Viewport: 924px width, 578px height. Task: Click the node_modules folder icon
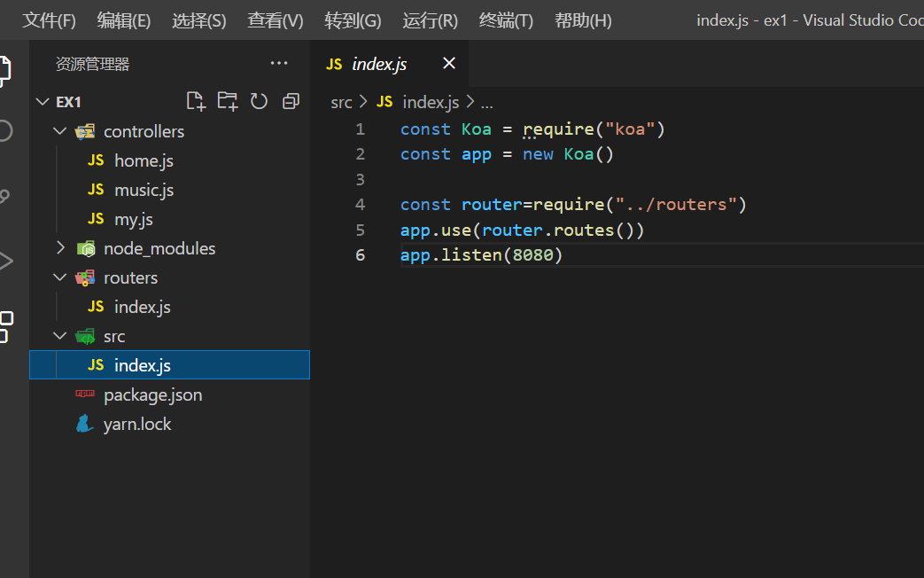(86, 248)
